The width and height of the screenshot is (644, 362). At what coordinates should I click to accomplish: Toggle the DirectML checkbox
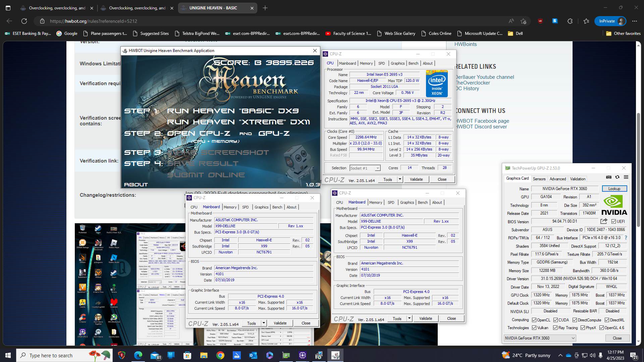[607, 320]
